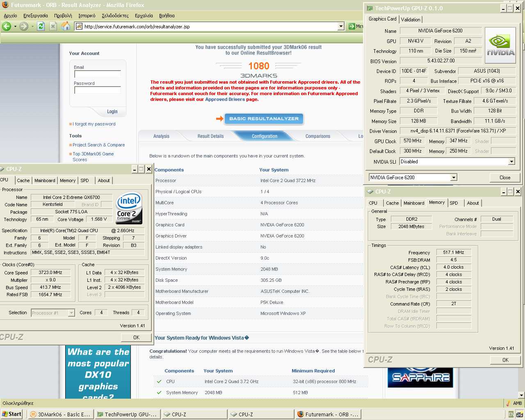Screen dimensions: 525x420
Task: Click the green Go arrow next to address bar
Action: coord(352,26)
